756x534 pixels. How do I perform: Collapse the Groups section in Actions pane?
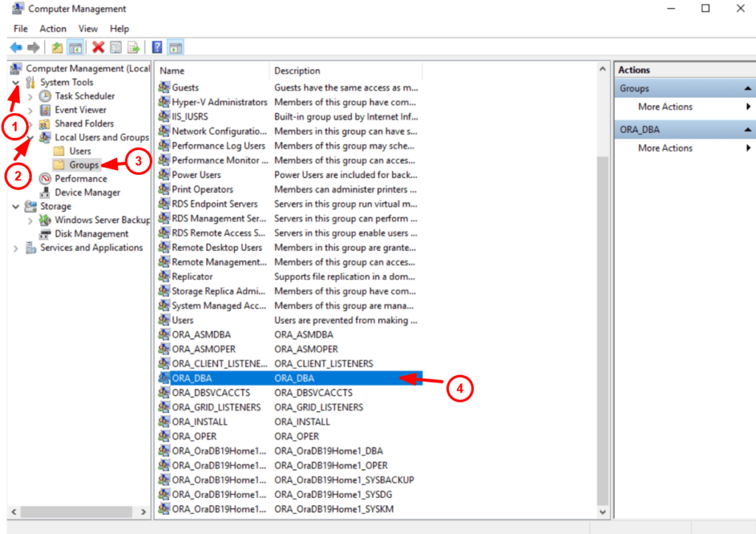coord(747,89)
